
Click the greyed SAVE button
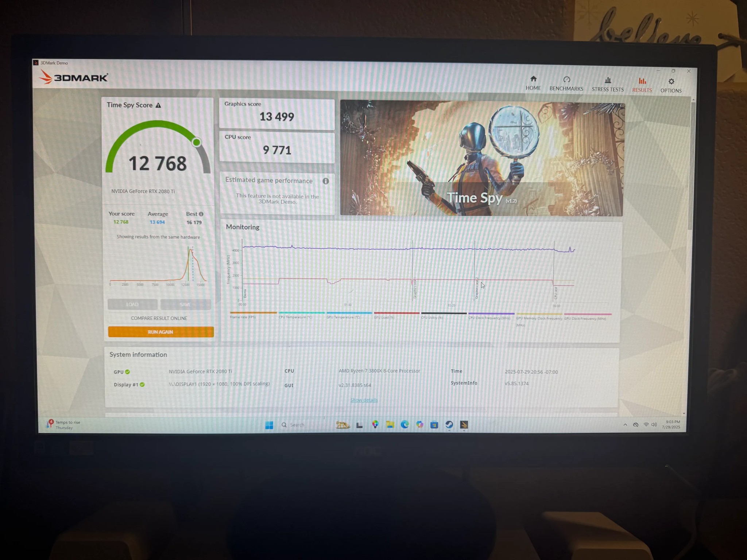185,304
